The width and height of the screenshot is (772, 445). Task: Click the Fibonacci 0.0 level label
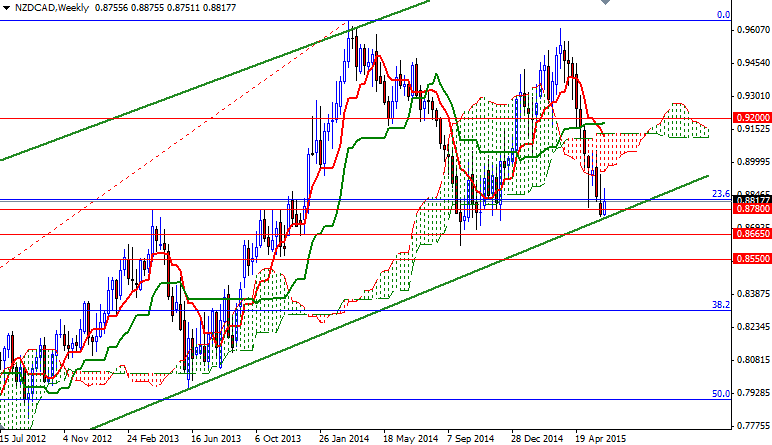(723, 15)
